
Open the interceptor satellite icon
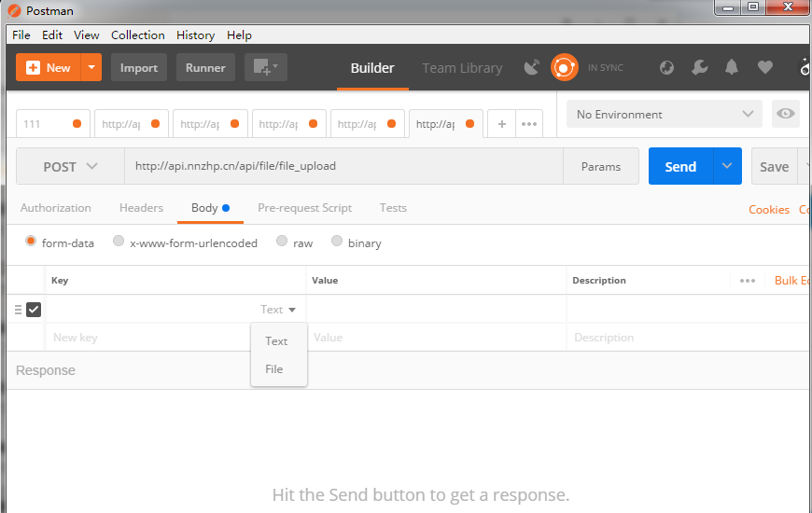pyautogui.click(x=531, y=67)
